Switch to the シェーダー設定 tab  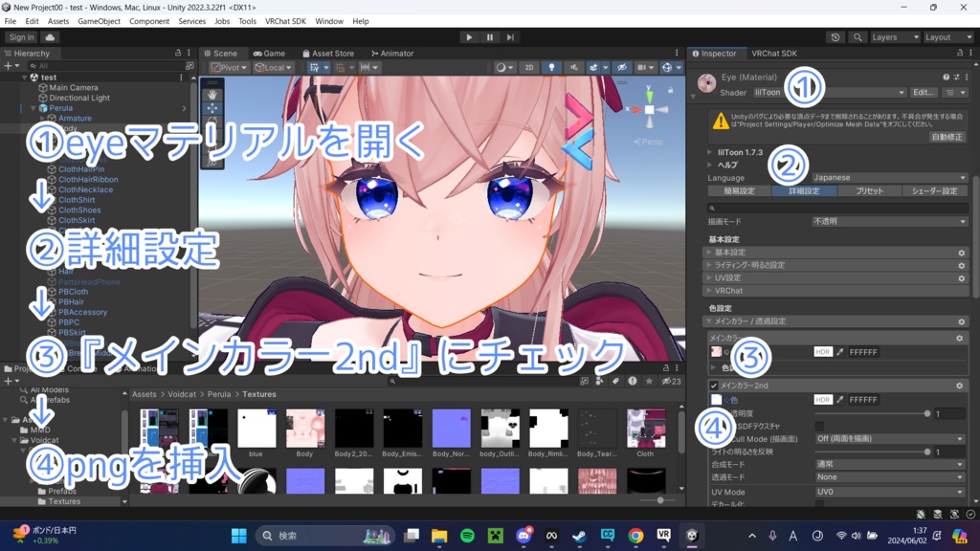point(933,190)
